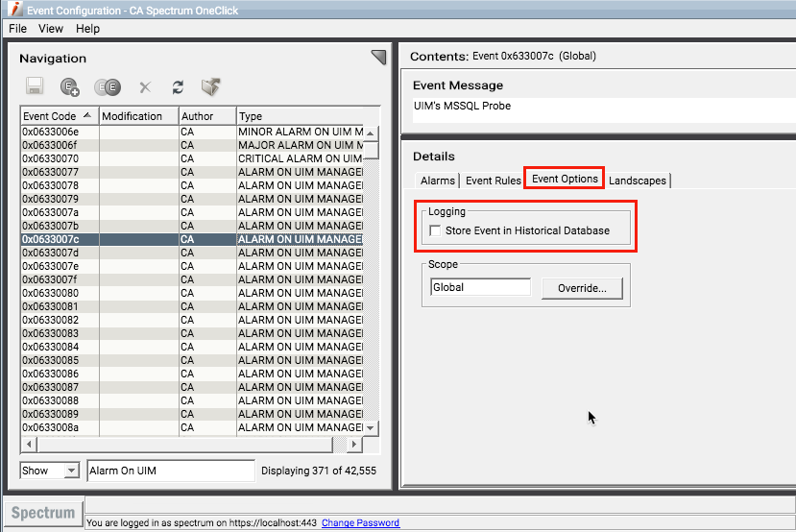Open the File menu

click(x=17, y=29)
